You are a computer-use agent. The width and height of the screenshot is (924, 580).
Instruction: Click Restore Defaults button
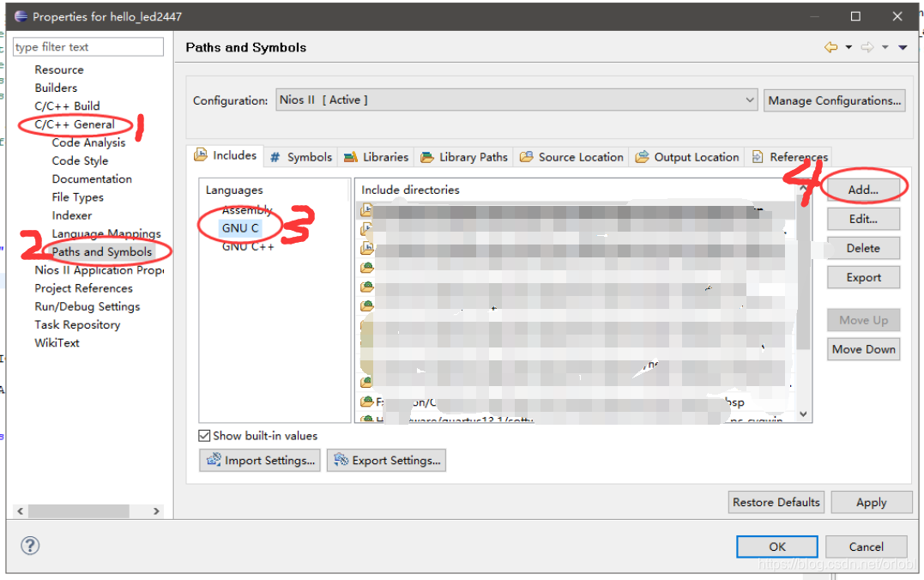[x=776, y=502]
